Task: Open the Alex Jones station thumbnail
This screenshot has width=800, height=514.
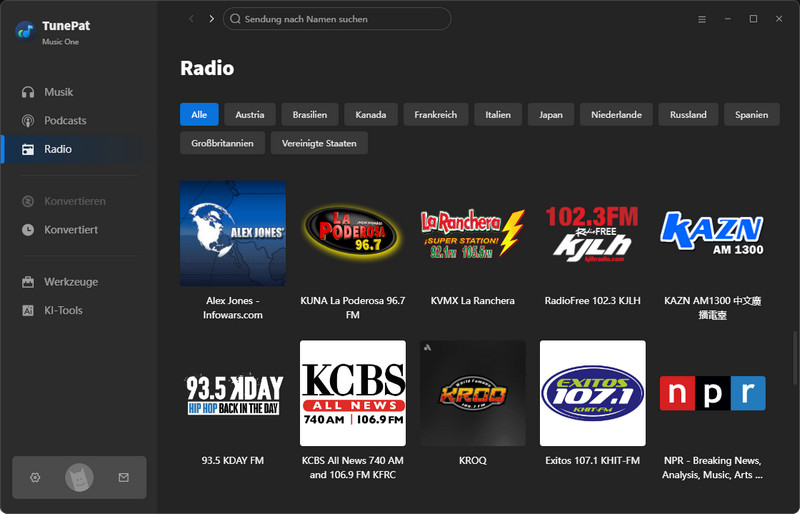Action: click(233, 233)
